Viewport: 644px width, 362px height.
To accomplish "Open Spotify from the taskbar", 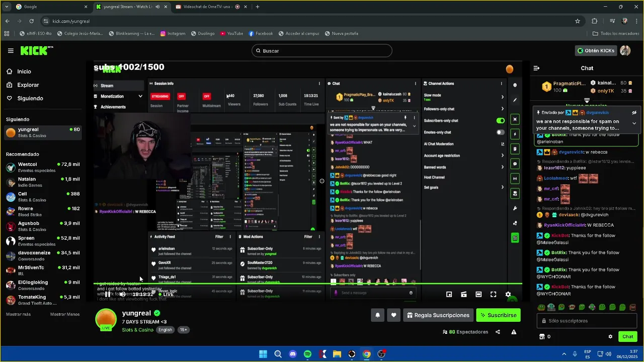I will point(307,354).
